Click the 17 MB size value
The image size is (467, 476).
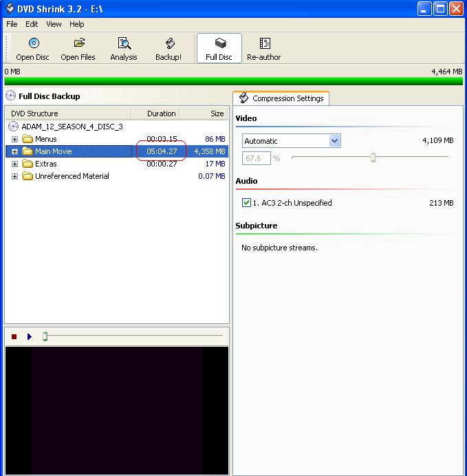215,164
